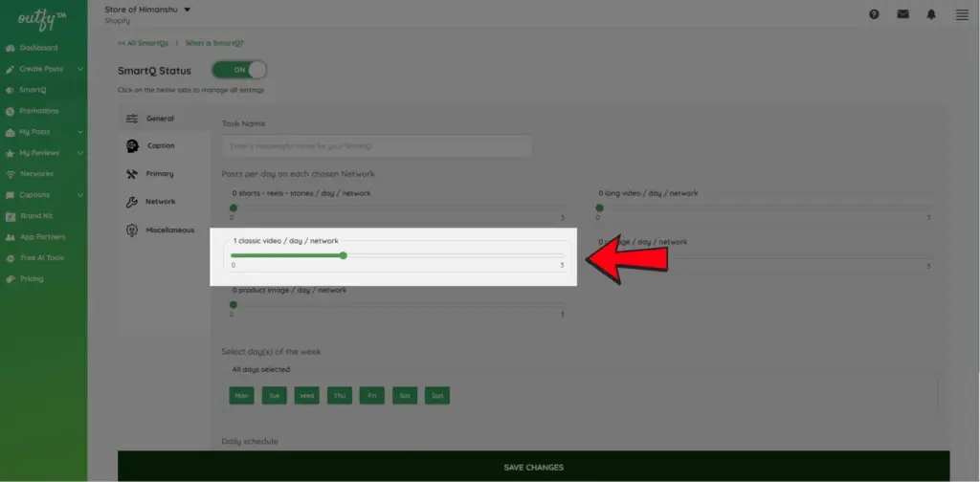Open the All SmartQs link
Screen dimensions: 980x482
143,43
